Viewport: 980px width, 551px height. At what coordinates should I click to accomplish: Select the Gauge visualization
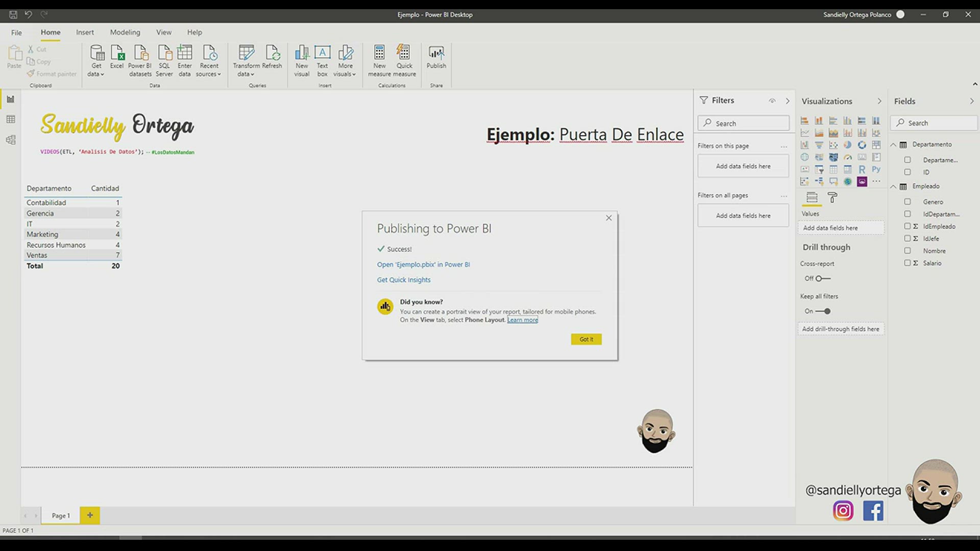click(x=847, y=157)
